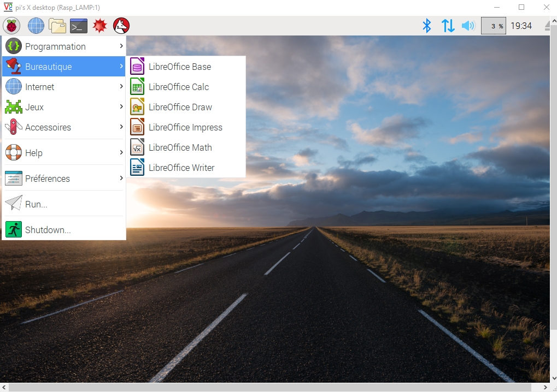Open the network up/down arrows icon

[x=448, y=26]
